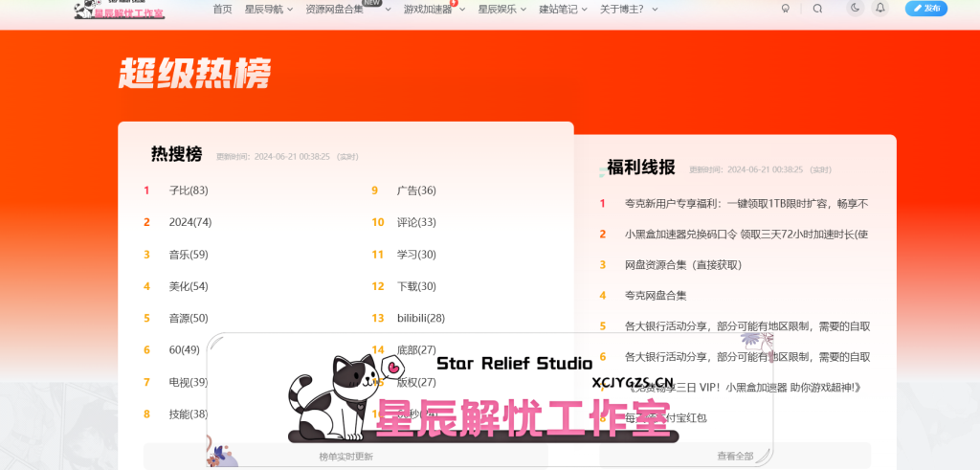The width and height of the screenshot is (980, 470).
Task: Go to 首页 home page
Action: pyautogui.click(x=222, y=10)
